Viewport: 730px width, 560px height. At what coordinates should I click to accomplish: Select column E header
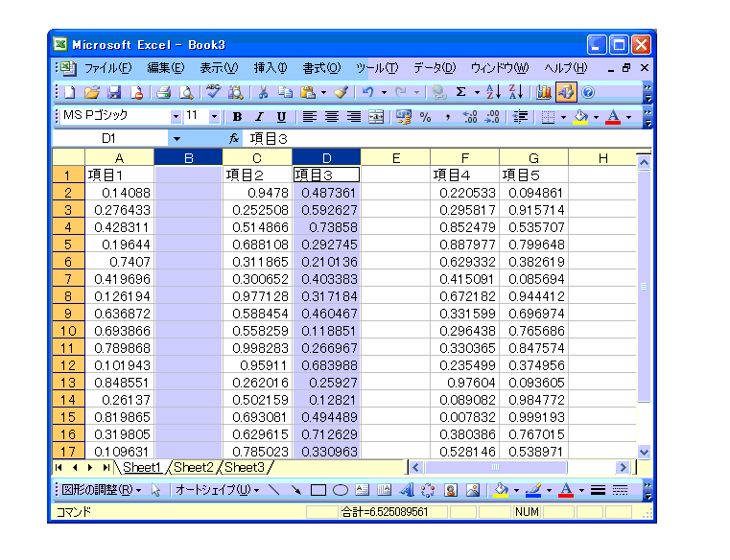(x=396, y=158)
